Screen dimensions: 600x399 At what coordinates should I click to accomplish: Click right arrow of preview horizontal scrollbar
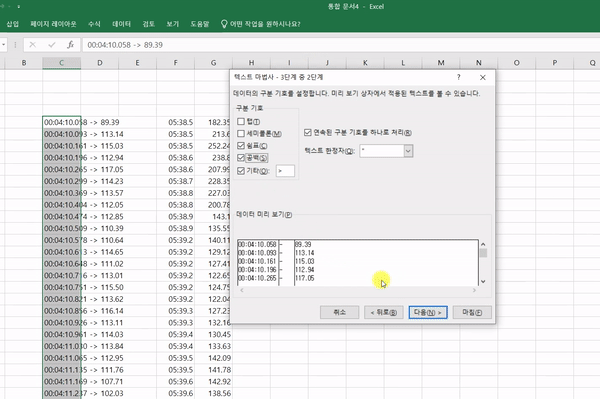(x=474, y=290)
